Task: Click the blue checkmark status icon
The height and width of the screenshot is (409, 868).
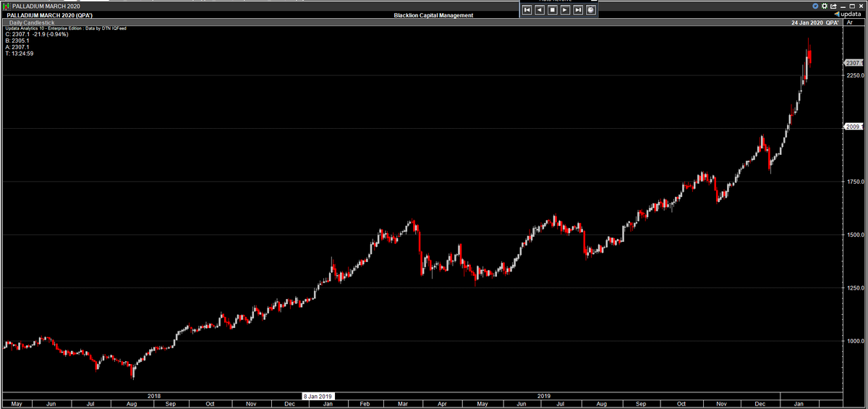Action: (x=815, y=6)
